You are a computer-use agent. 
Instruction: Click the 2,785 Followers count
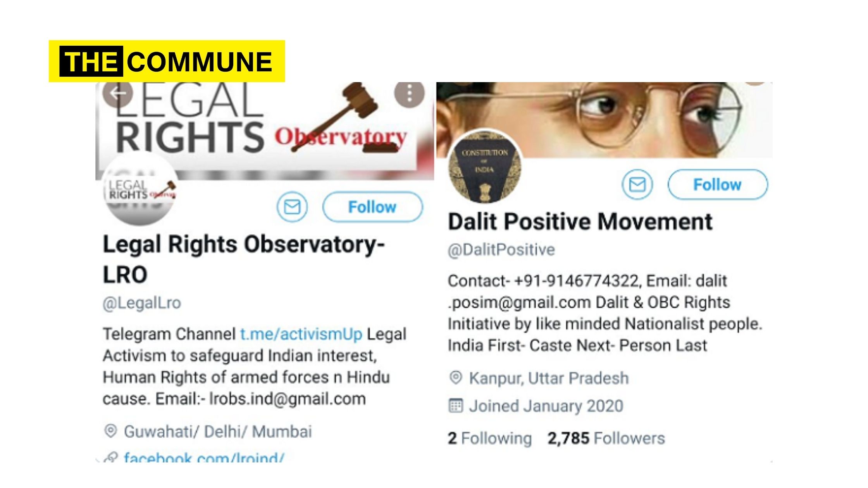click(x=606, y=438)
